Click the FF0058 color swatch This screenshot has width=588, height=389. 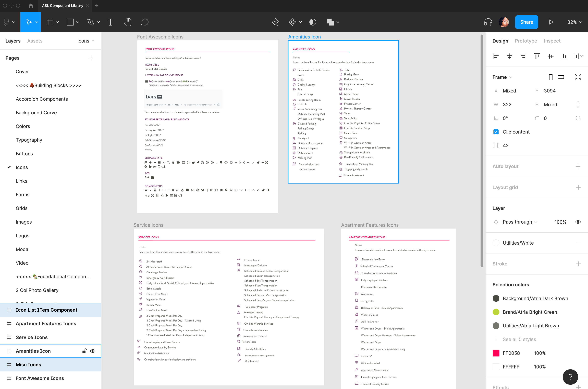(496, 353)
